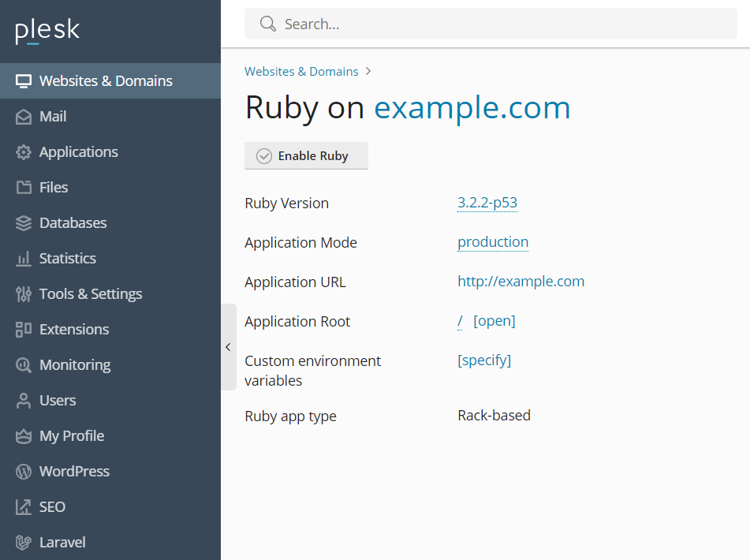The height and width of the screenshot is (560, 750).
Task: Click the Laravel icon in sidebar
Action: (24, 543)
